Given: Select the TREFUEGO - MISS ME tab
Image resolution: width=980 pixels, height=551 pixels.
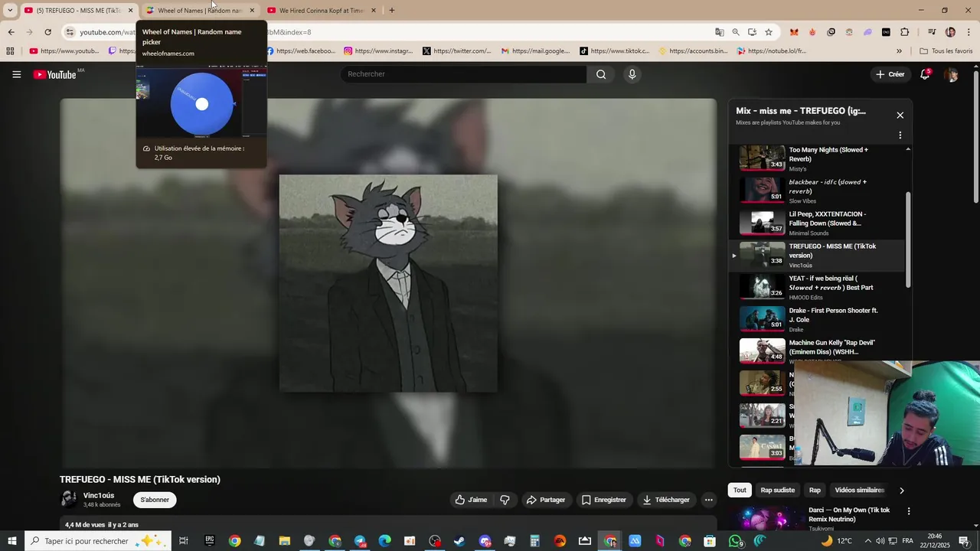Looking at the screenshot, I should pyautogui.click(x=79, y=11).
